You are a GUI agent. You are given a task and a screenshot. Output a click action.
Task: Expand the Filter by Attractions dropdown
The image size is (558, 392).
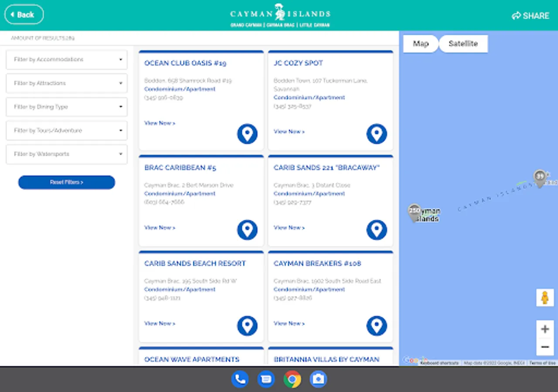tap(67, 83)
